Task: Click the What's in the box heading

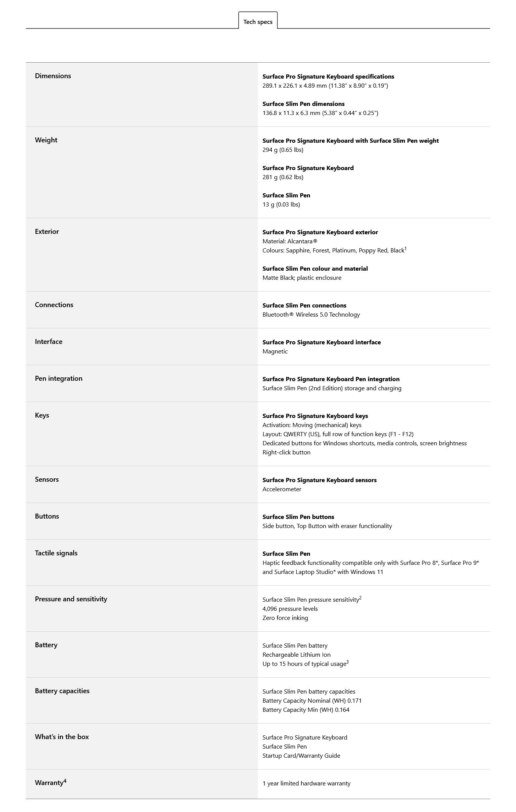Action: [62, 737]
